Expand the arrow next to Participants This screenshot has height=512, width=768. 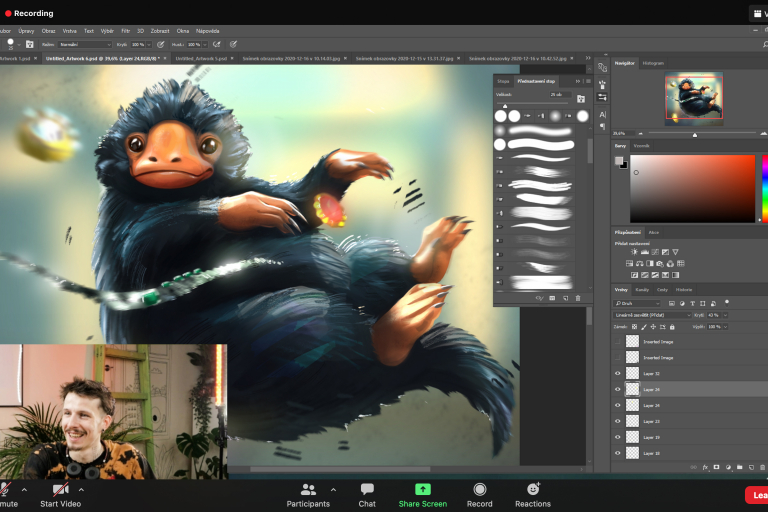pyautogui.click(x=333, y=490)
